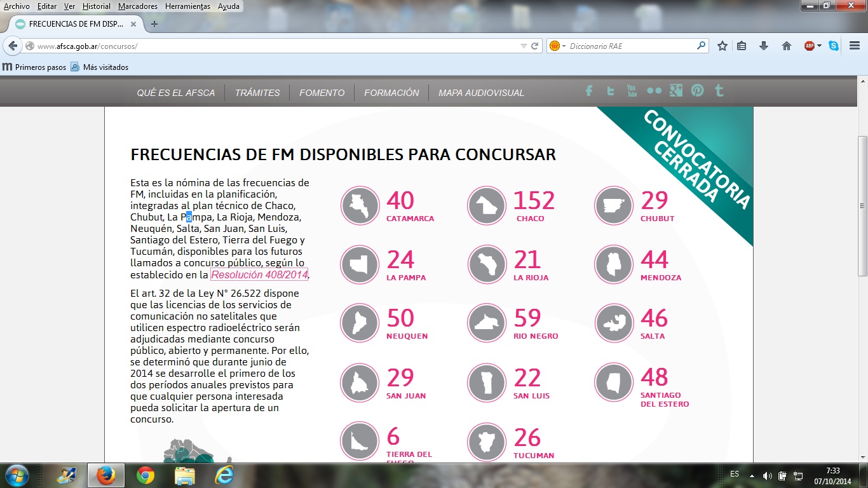
Task: Click the Pinterest icon in site header
Action: [698, 91]
